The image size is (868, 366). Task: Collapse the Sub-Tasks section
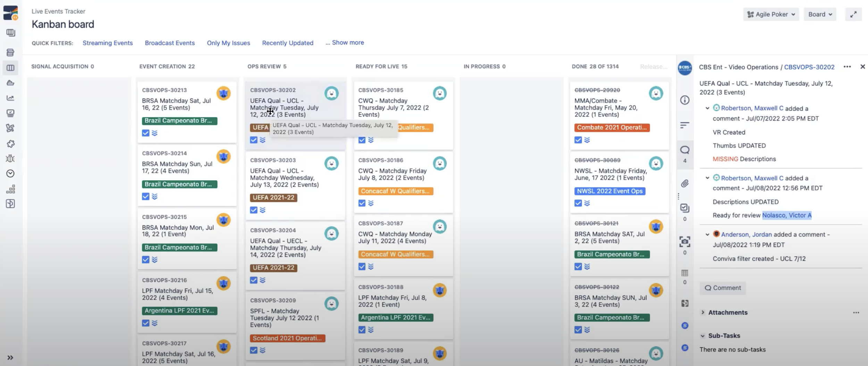[703, 336]
